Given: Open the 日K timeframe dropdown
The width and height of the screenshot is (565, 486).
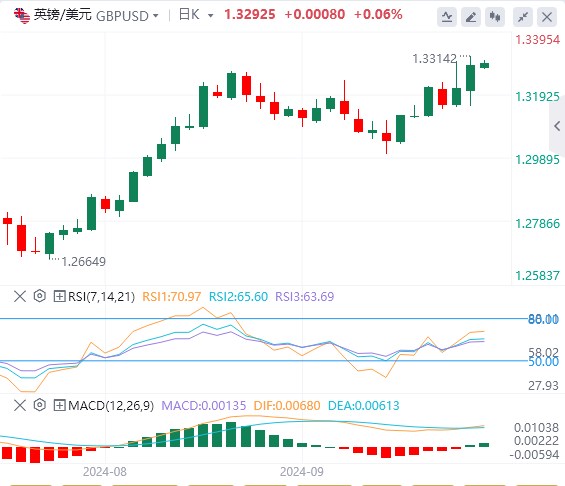Looking at the screenshot, I should (x=211, y=16).
